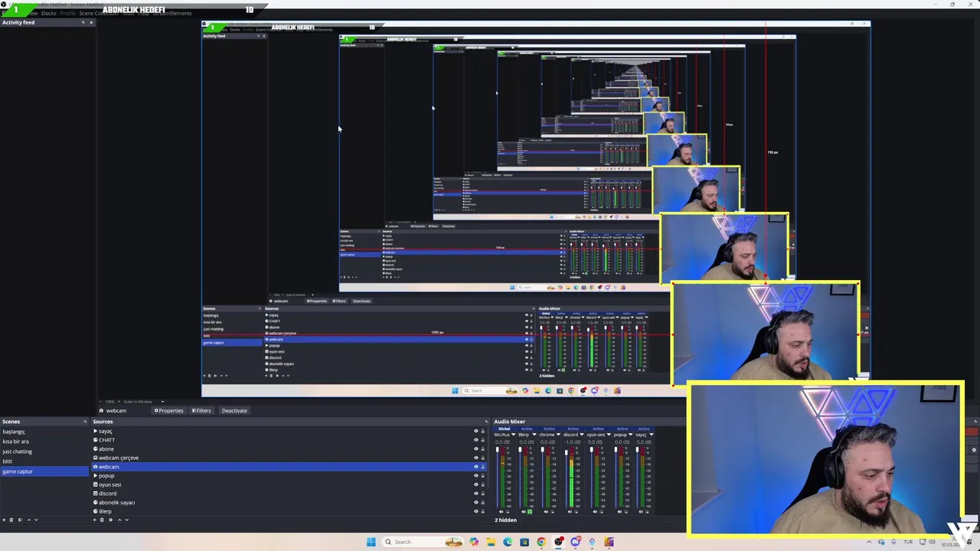Screen dimensions: 980x551
Task: Move scene up in Scenes toolbar
Action: 29,520
